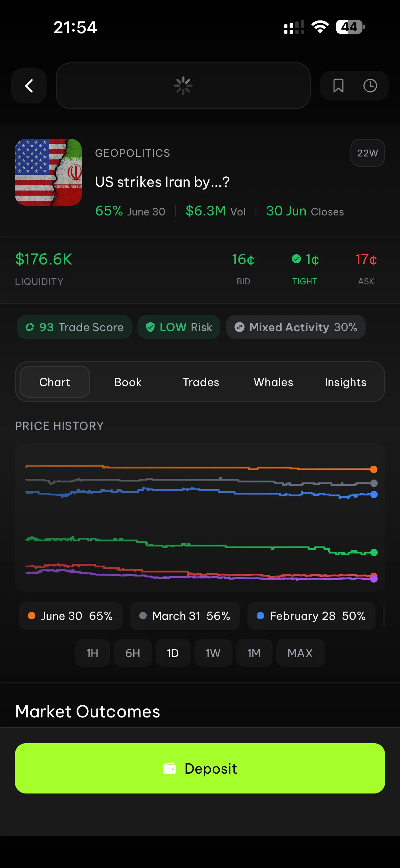This screenshot has height=868, width=400.
Task: Tap the 93 Trade Score badge
Action: [74, 327]
